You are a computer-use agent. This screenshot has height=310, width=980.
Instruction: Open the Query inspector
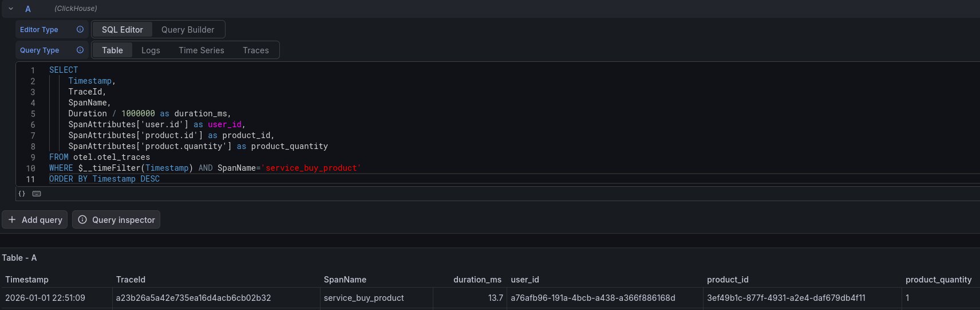pos(116,219)
